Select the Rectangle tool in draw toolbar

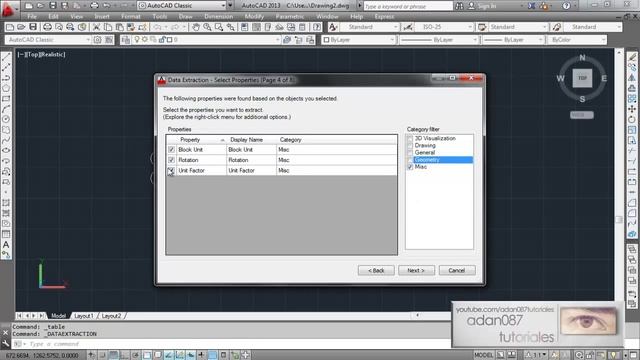pos(6,99)
